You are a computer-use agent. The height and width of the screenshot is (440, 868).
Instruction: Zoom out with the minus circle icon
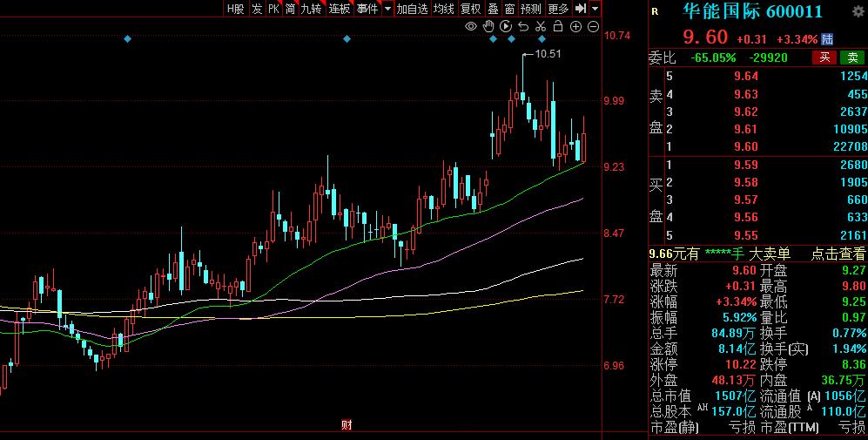point(593,27)
